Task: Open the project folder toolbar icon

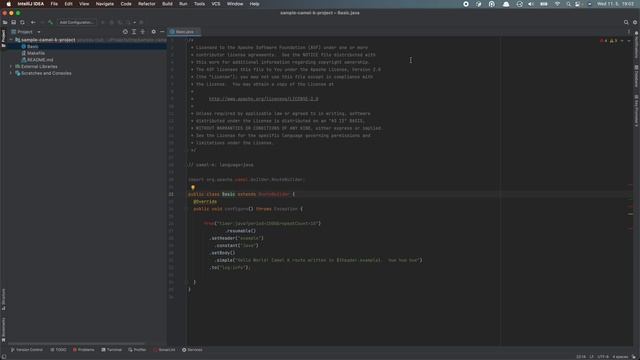Action: click(x=5, y=22)
